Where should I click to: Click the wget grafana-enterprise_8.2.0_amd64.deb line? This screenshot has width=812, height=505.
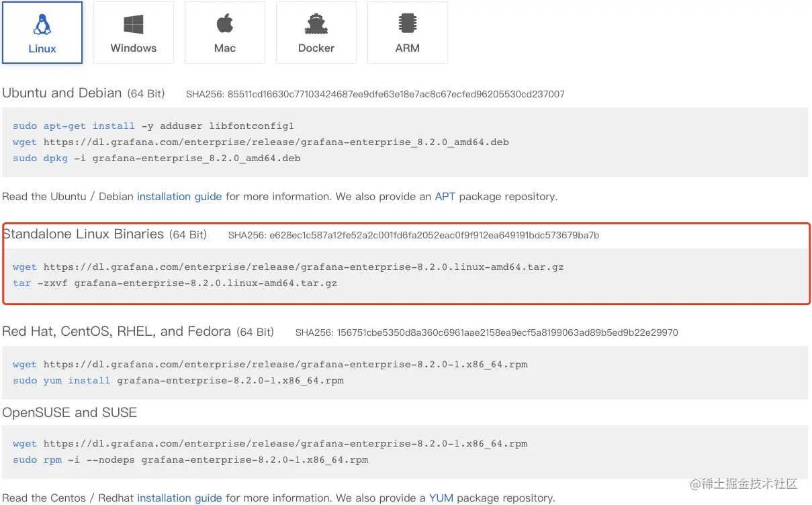point(261,142)
